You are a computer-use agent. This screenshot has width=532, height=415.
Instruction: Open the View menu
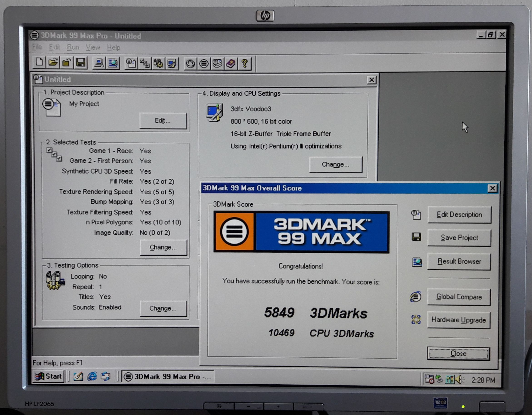(x=93, y=47)
